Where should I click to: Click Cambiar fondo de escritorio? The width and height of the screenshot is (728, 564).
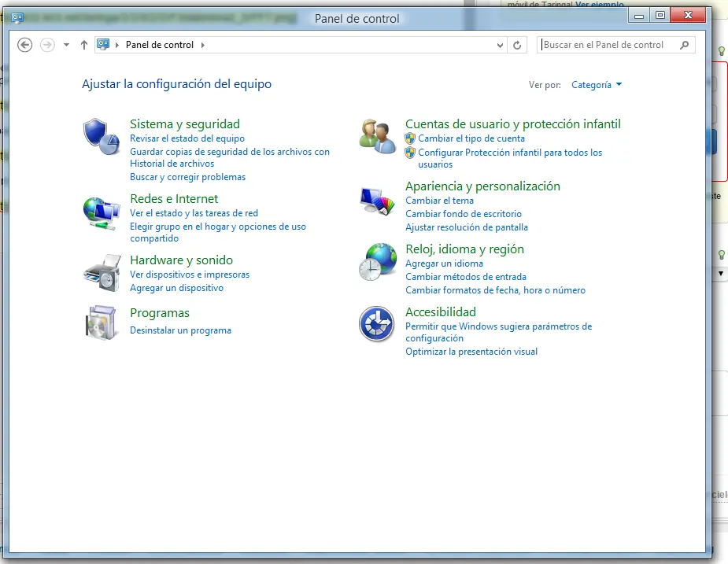tap(464, 214)
